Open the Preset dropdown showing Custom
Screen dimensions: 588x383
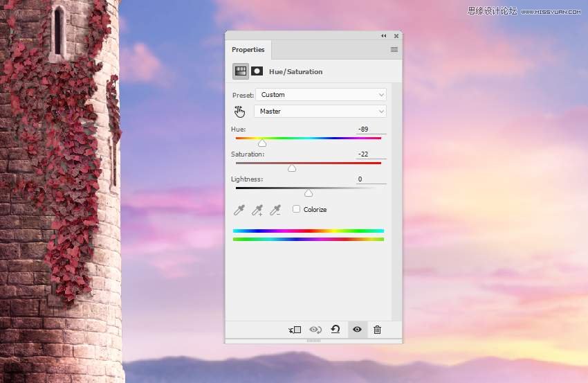(x=321, y=95)
